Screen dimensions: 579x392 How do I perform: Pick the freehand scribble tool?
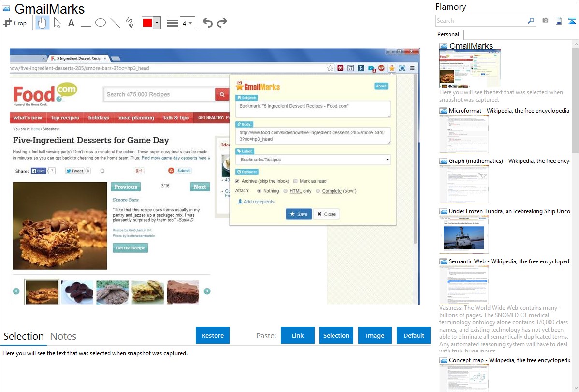[x=130, y=23]
